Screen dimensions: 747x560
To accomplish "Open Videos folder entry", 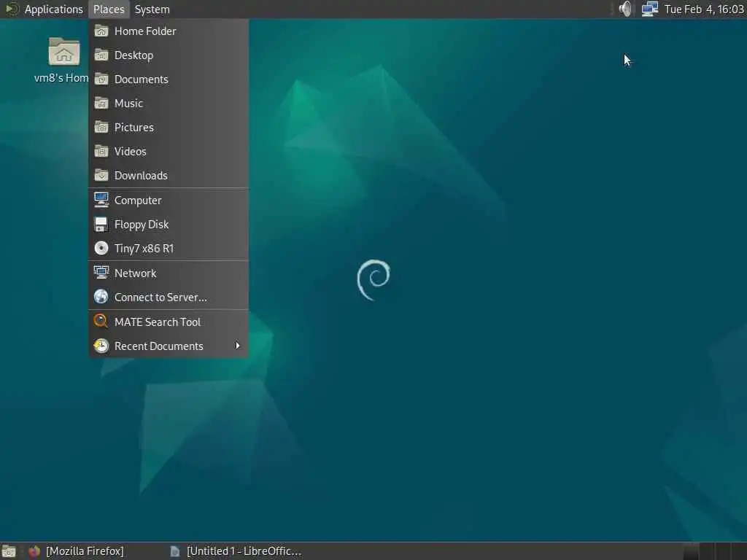I will click(169, 152).
